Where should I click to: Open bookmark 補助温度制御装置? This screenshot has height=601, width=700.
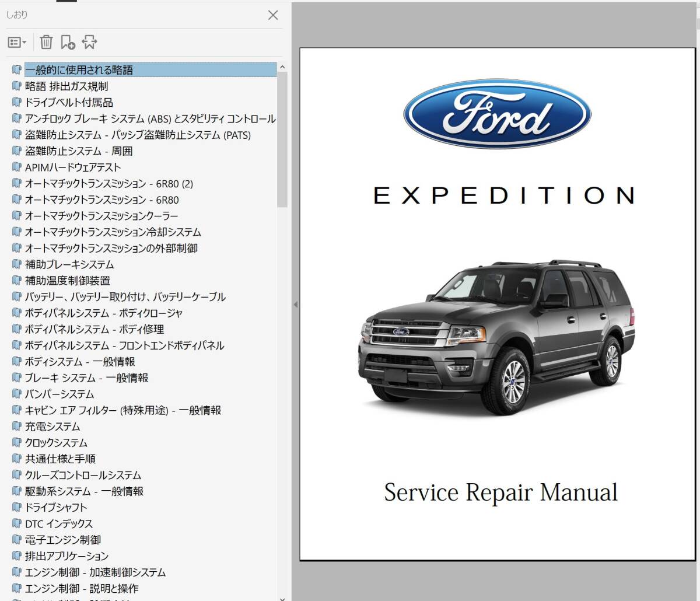coord(68,281)
